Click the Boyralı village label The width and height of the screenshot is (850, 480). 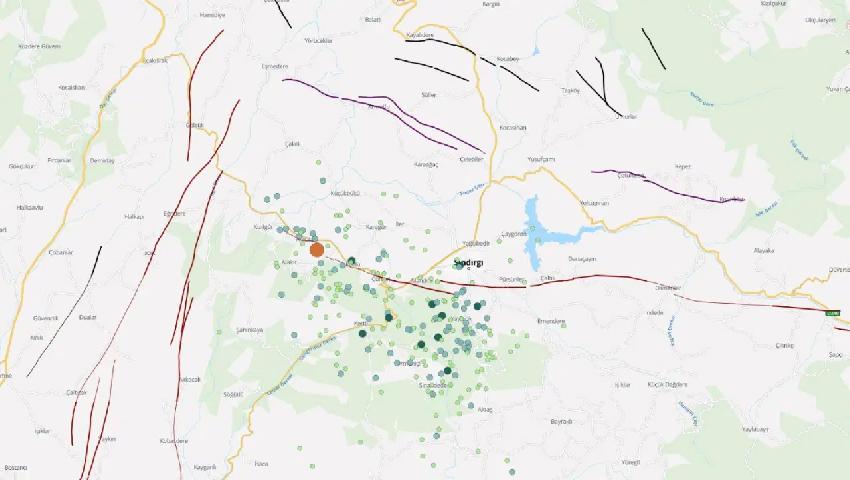tap(561, 421)
